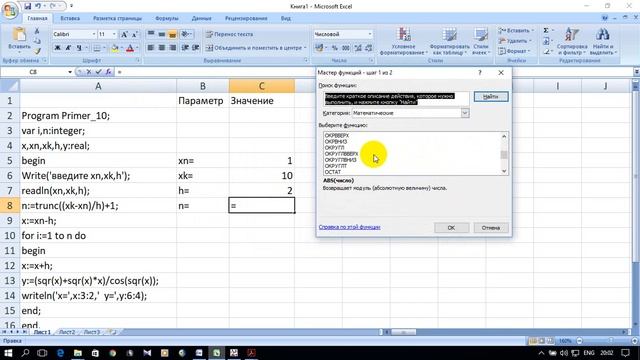Open Conditional Formatting (Условное форматирование)
The image size is (640, 360).
404,42
